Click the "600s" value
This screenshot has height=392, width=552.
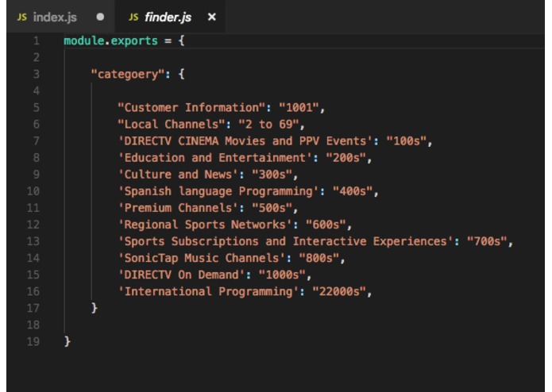coord(326,225)
